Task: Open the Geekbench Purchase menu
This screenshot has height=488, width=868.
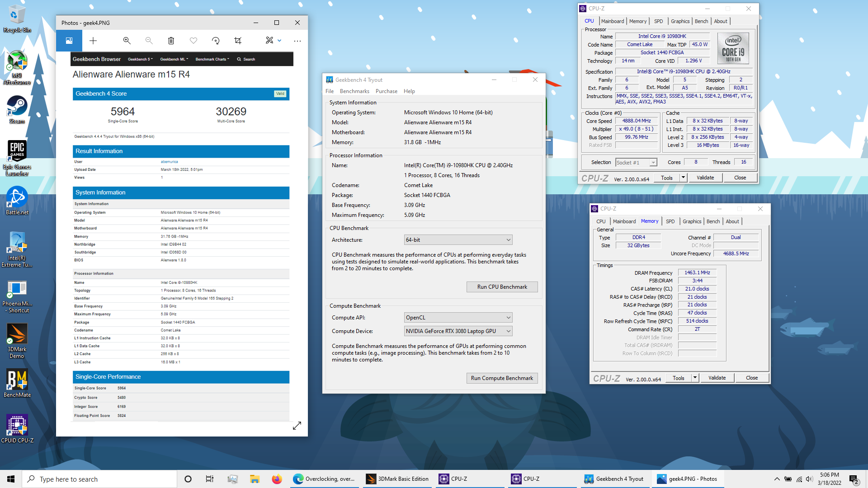Action: click(387, 91)
